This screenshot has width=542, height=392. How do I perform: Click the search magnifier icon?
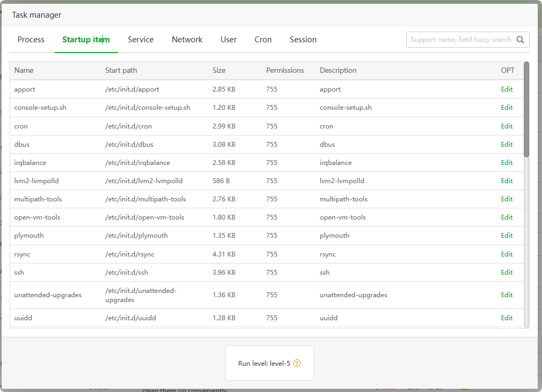tap(520, 40)
